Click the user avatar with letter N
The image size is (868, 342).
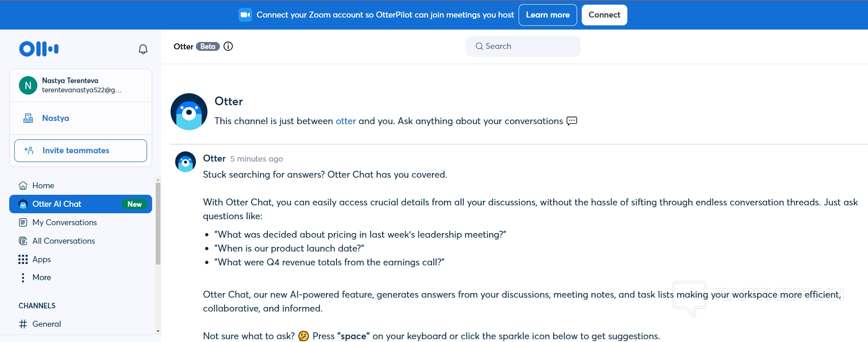pyautogui.click(x=28, y=85)
